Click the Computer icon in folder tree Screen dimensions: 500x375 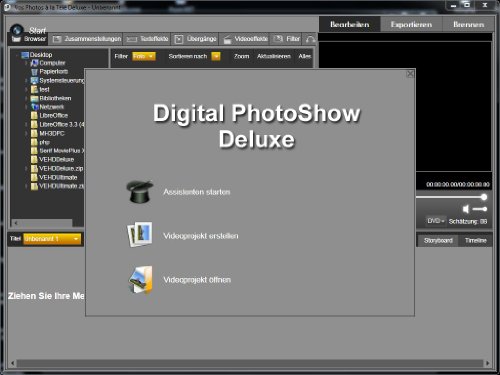[x=34, y=63]
